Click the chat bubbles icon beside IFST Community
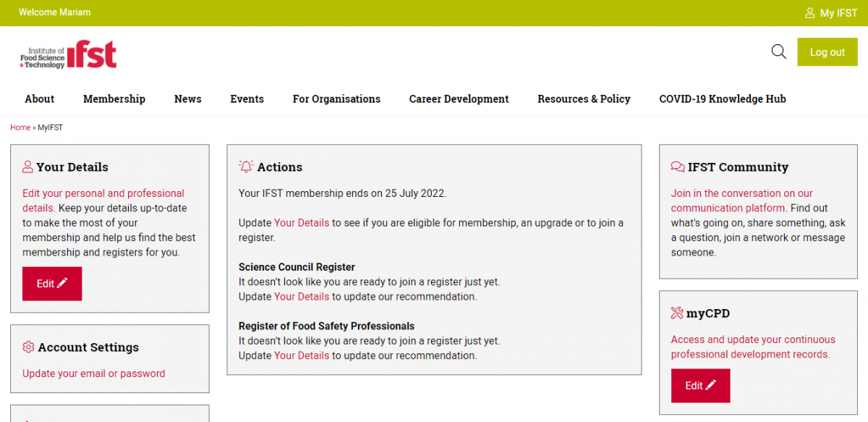 click(x=678, y=166)
